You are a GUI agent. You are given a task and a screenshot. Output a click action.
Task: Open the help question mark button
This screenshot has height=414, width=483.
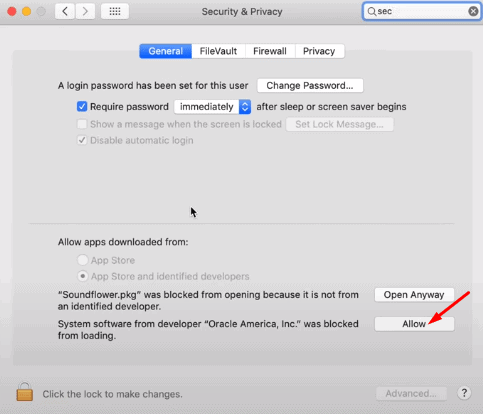tap(464, 393)
